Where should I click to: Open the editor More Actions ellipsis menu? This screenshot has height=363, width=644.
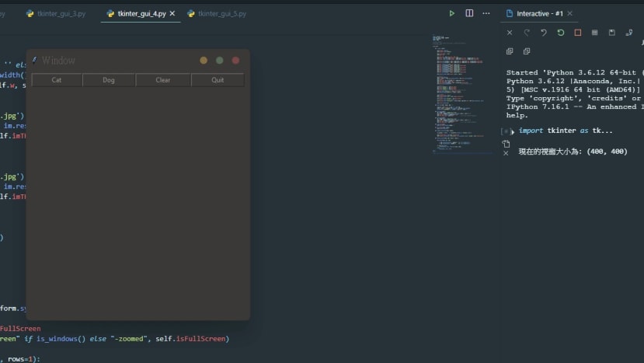coord(486,13)
